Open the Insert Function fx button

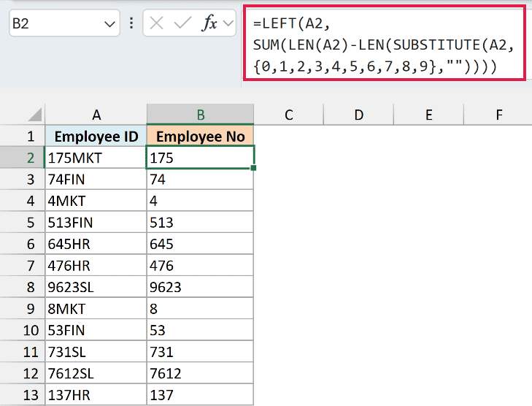(209, 23)
